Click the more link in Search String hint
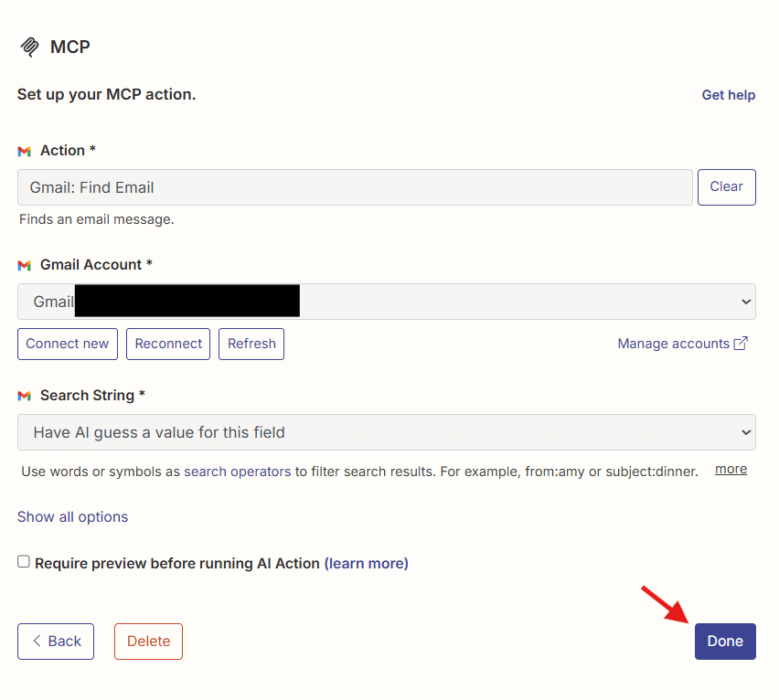Image resolution: width=779 pixels, height=700 pixels. coord(731,469)
